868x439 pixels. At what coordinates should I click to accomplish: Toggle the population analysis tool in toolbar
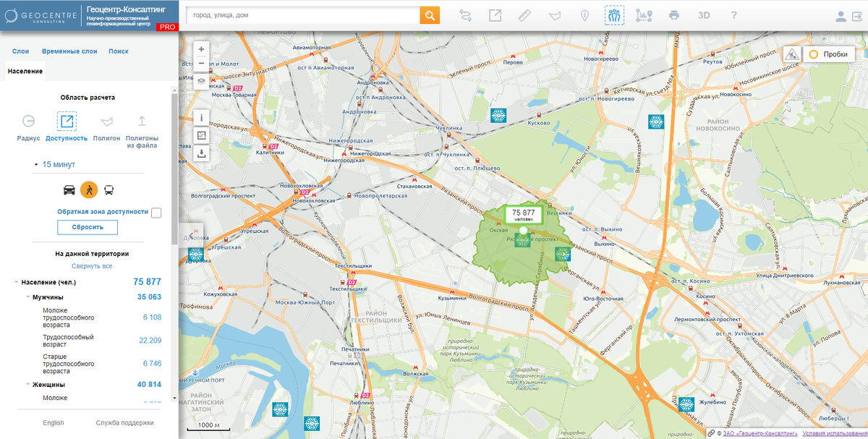click(614, 15)
